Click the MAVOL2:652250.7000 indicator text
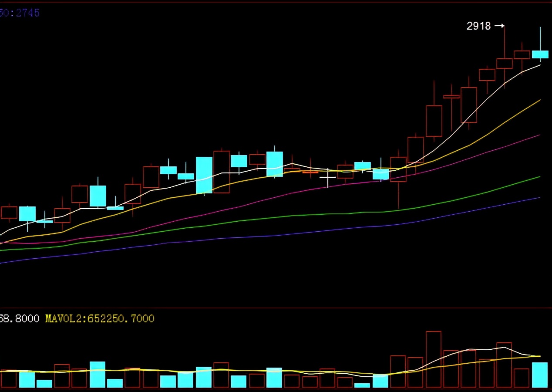Viewport: 552px width, 392px height. point(100,318)
